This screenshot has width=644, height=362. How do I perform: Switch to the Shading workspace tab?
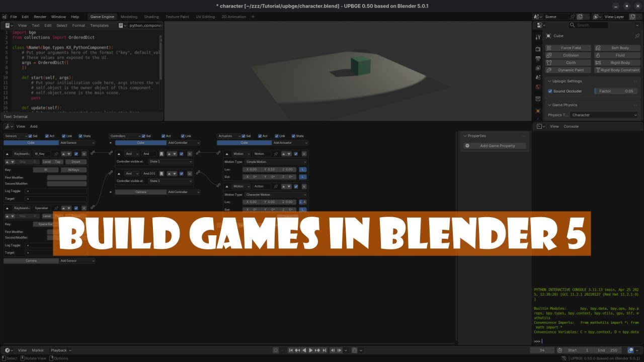[151, 17]
